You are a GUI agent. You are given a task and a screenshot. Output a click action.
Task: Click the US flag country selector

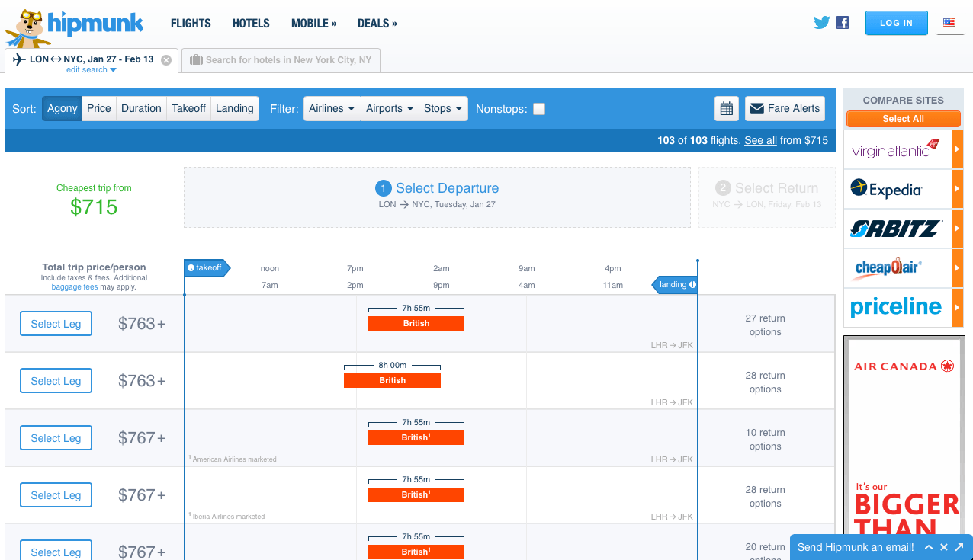949,23
